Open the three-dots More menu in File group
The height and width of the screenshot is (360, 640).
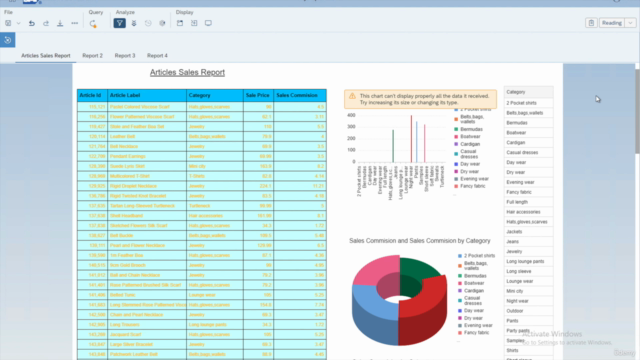coord(74,23)
